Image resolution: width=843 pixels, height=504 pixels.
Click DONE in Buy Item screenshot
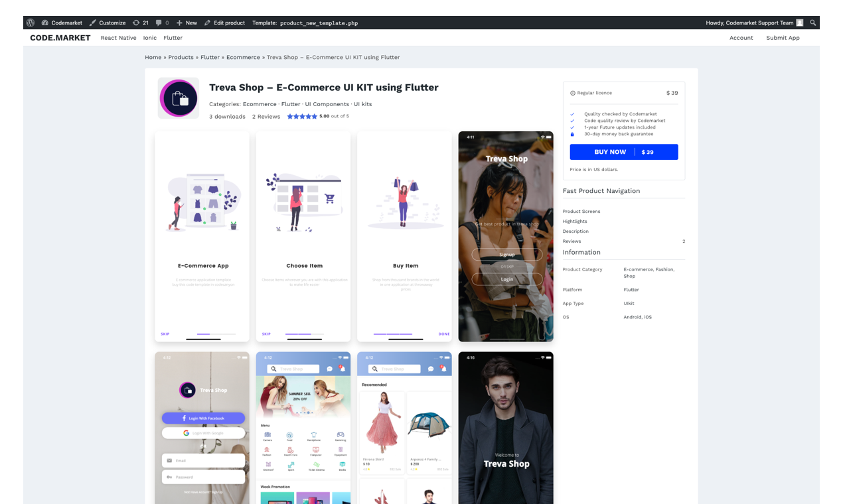pos(444,334)
